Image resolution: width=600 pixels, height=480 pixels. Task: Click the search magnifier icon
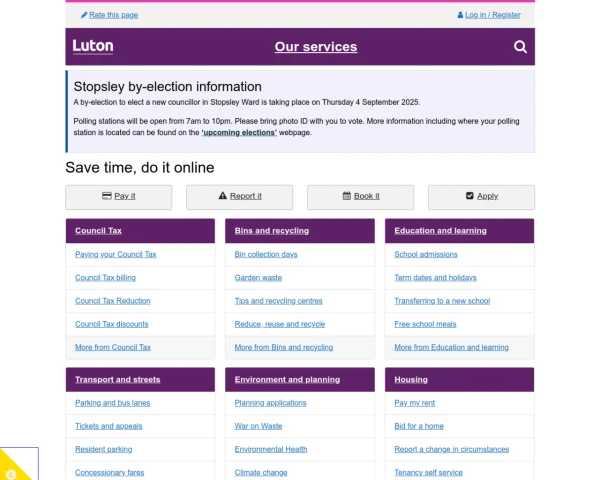[x=520, y=46]
